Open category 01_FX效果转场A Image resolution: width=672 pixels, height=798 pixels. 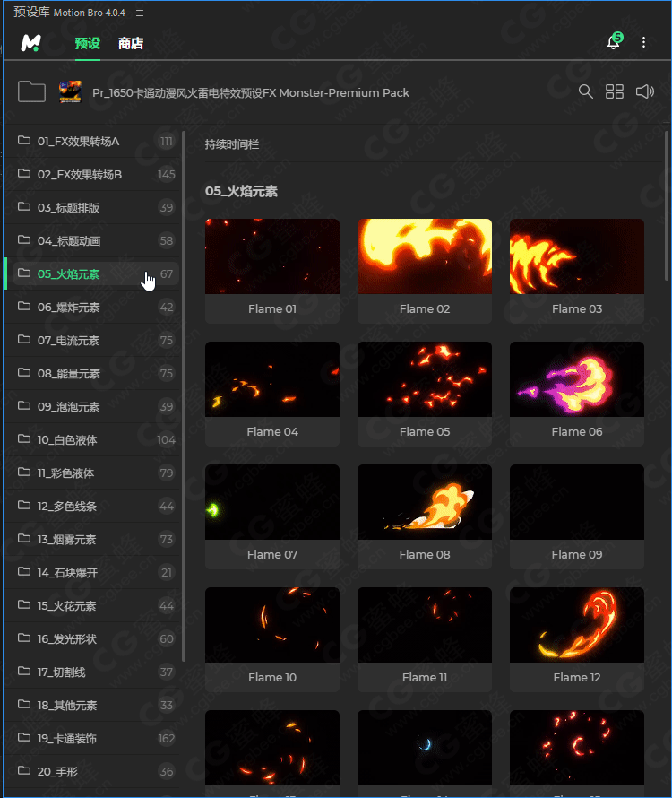pyautogui.click(x=92, y=142)
